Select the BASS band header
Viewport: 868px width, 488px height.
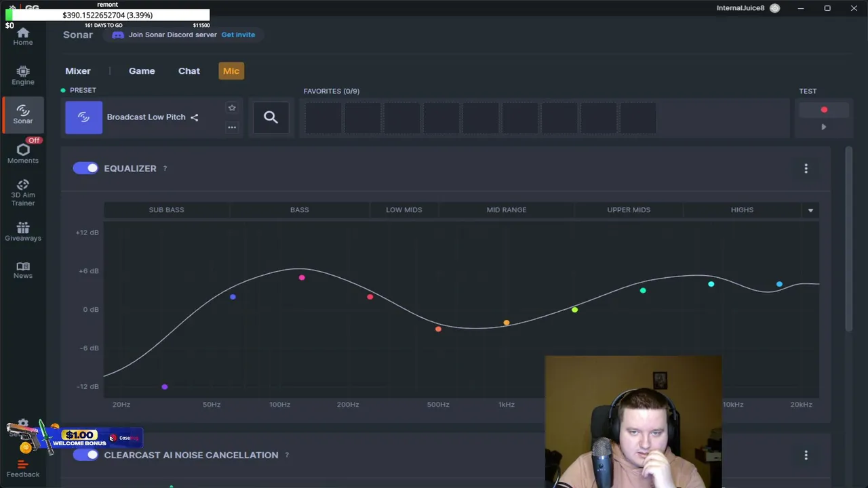click(x=300, y=210)
